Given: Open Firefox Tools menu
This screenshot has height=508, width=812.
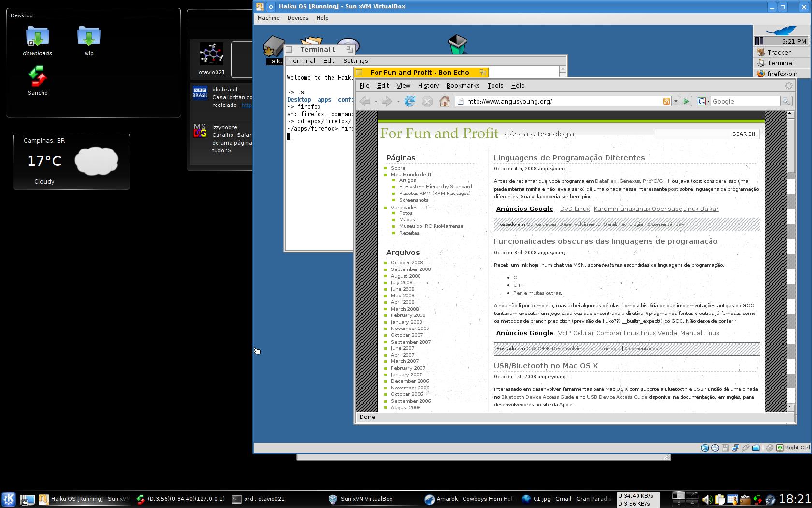Looking at the screenshot, I should pos(495,86).
